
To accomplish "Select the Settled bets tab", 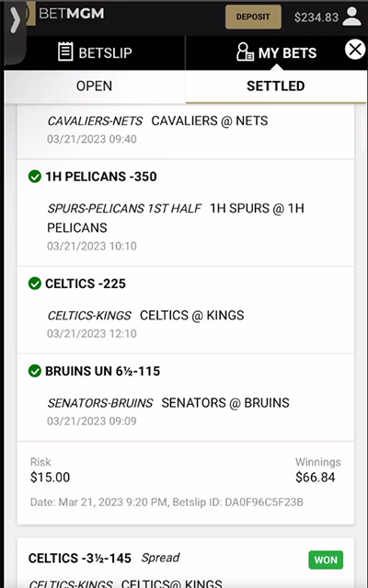I will pos(276,86).
